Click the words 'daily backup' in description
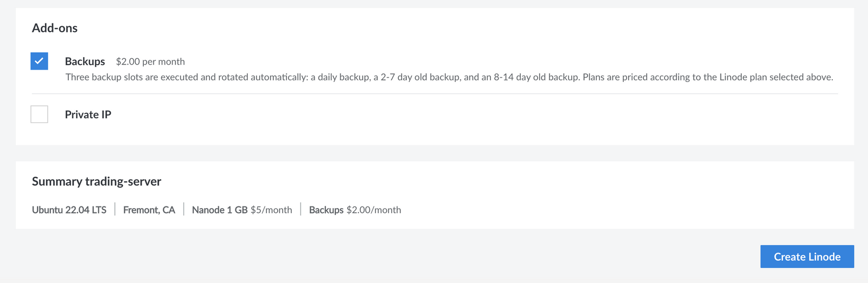868x283 pixels. (x=343, y=77)
